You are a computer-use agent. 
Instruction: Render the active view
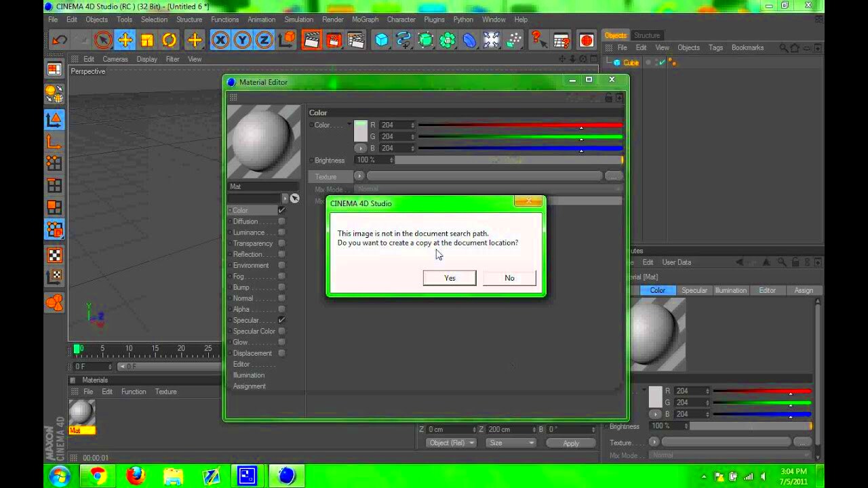(x=311, y=40)
